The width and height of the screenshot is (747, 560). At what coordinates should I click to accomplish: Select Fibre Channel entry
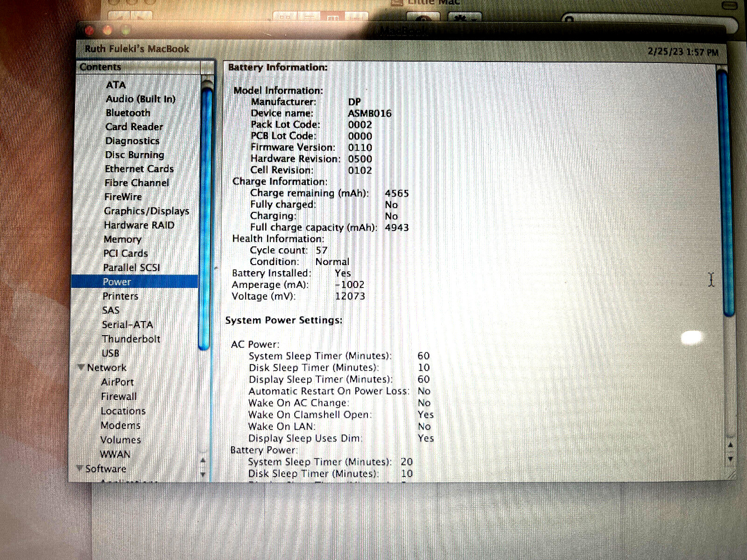137,183
